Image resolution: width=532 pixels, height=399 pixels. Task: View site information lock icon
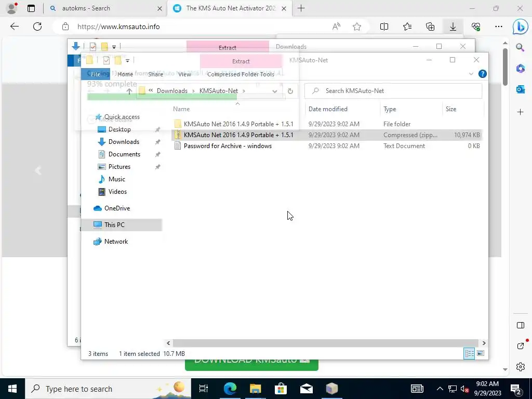tap(65, 27)
